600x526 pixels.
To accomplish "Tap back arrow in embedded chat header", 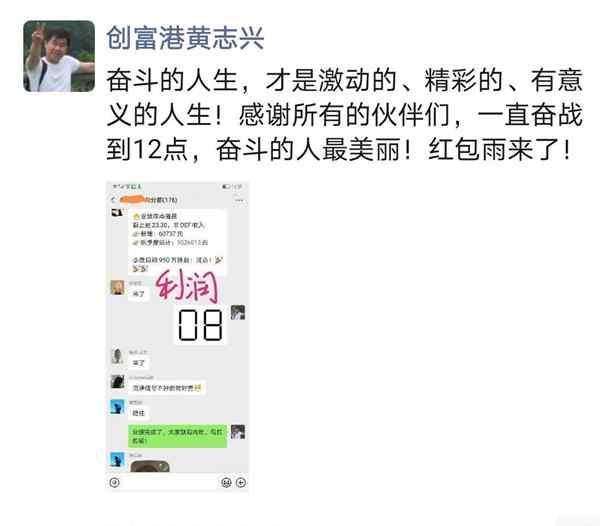I will tap(113, 200).
